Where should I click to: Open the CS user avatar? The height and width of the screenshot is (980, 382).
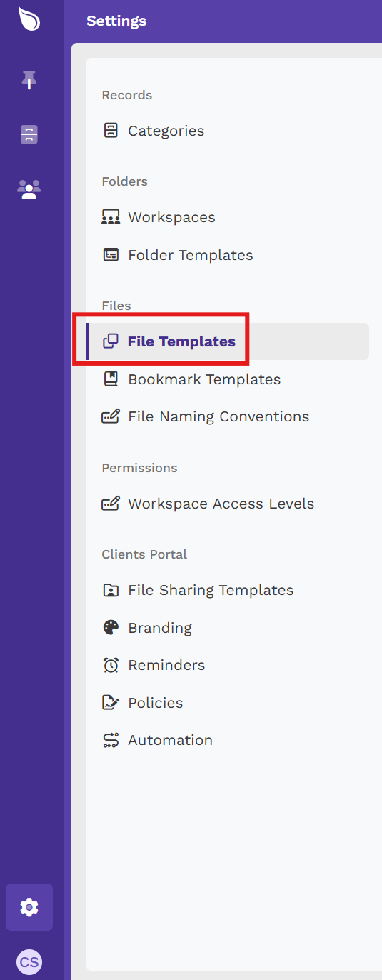pos(29,962)
